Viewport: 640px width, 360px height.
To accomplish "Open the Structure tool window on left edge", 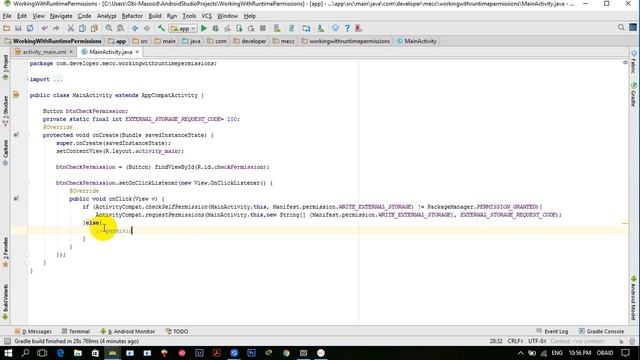I will click(x=5, y=110).
